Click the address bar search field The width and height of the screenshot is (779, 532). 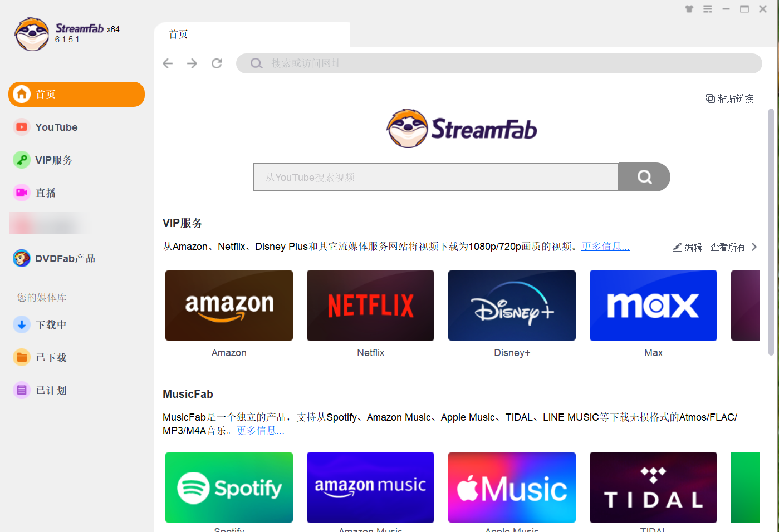(x=499, y=63)
